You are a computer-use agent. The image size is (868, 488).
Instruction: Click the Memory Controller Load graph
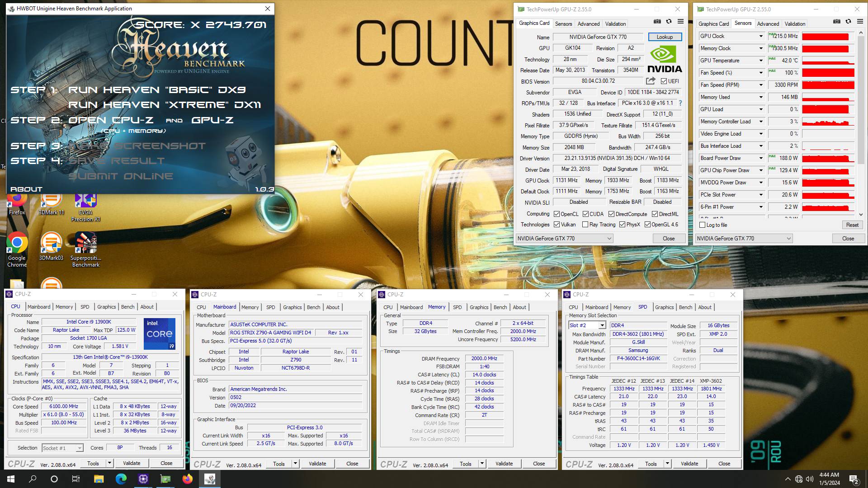tap(828, 122)
